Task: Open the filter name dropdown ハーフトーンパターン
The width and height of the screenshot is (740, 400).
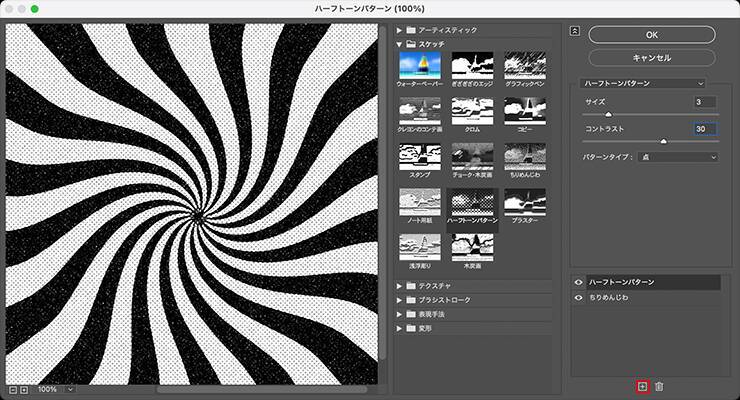Action: [645, 82]
